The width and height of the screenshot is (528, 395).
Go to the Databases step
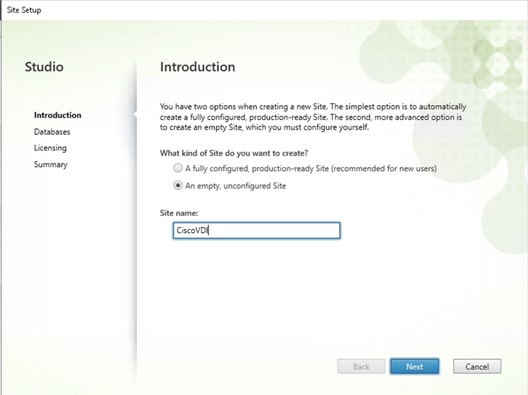pos(52,132)
